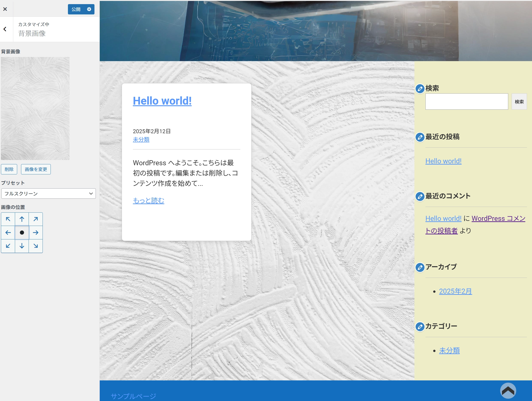Image resolution: width=532 pixels, height=401 pixels.
Task: Set image position to top center
Action: (x=22, y=219)
